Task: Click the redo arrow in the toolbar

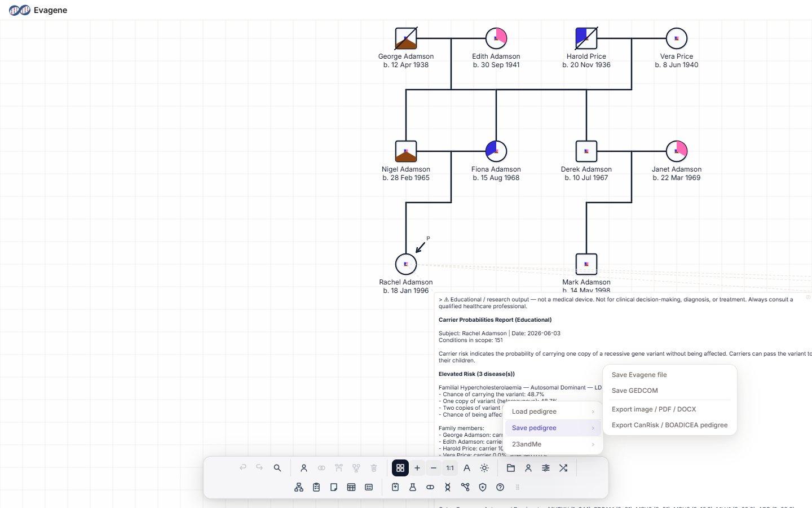Action: point(259,468)
